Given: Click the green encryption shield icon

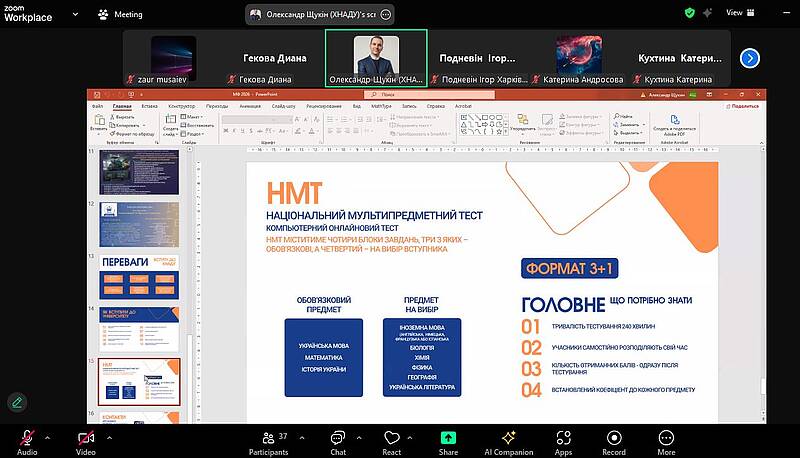Looking at the screenshot, I should click(689, 13).
